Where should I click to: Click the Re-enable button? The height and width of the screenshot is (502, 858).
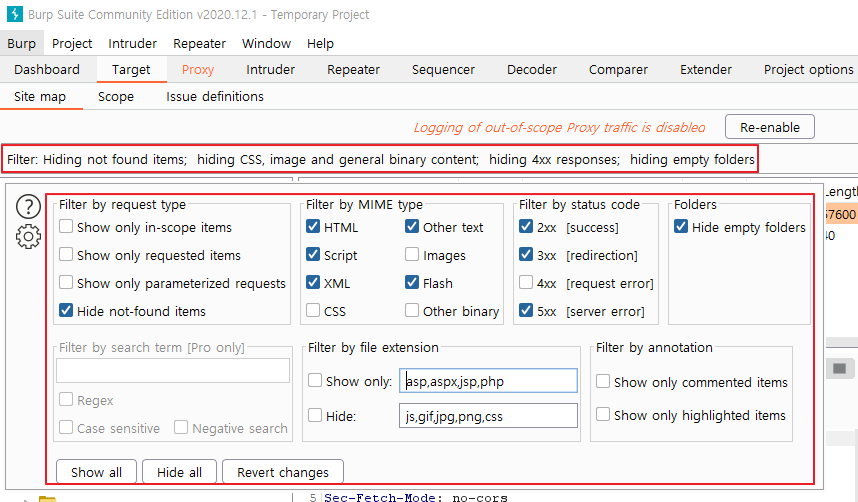pyautogui.click(x=769, y=127)
